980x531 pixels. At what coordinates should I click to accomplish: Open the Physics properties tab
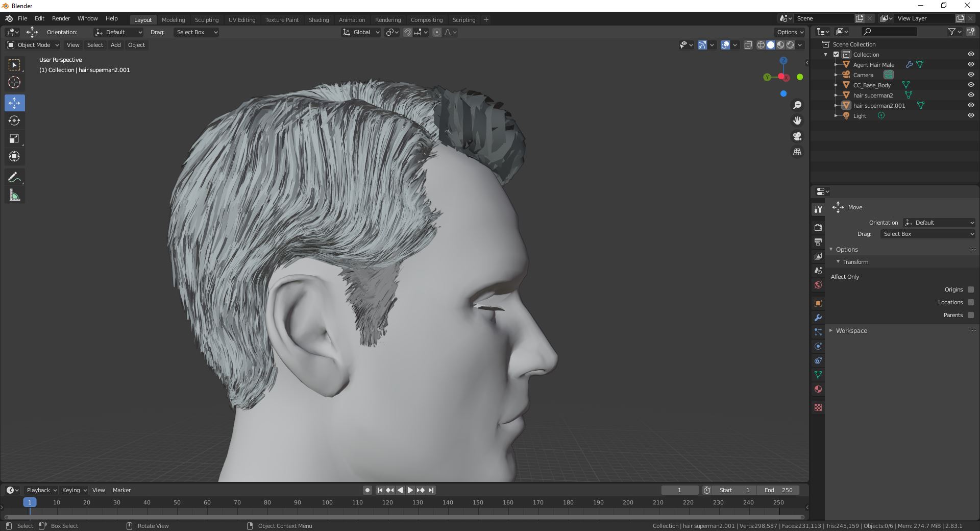point(818,346)
